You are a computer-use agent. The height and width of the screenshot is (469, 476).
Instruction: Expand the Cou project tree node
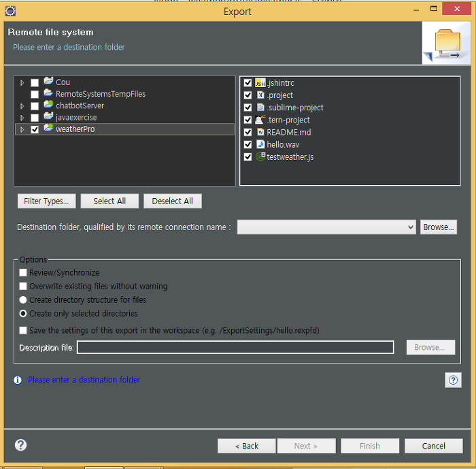point(22,82)
